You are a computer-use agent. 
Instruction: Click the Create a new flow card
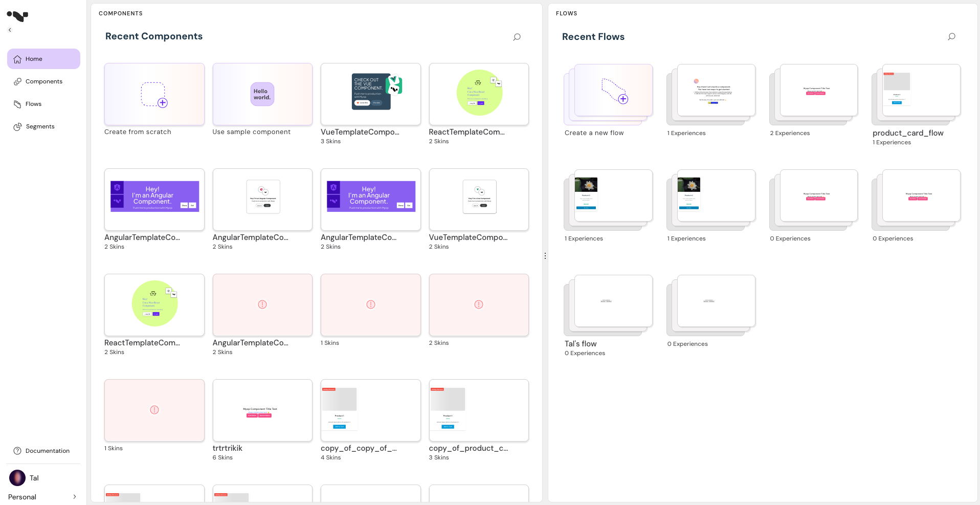pos(608,94)
